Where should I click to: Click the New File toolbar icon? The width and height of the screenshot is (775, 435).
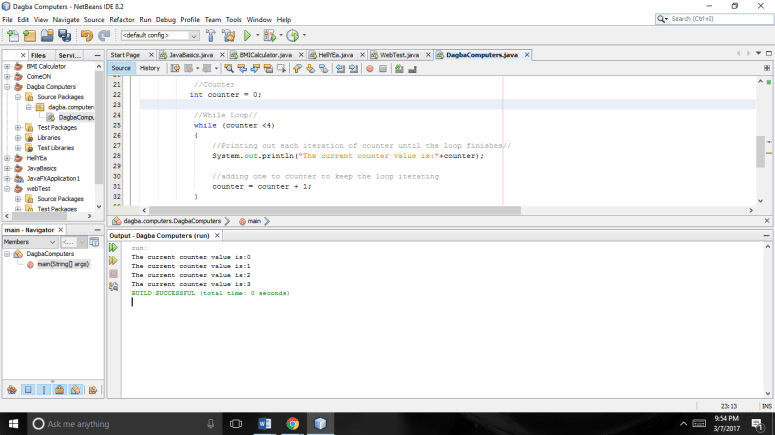(x=12, y=35)
